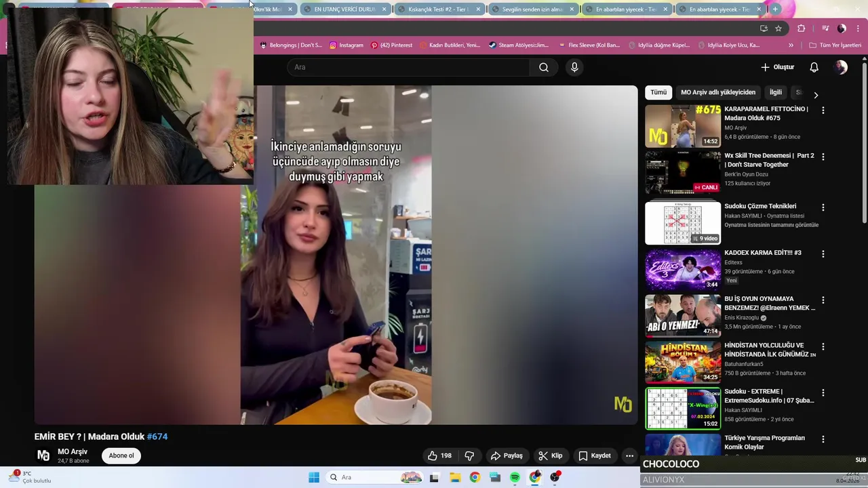Click the YouTube search magnifier button
Screen dimensions: 868x488
[544, 67]
